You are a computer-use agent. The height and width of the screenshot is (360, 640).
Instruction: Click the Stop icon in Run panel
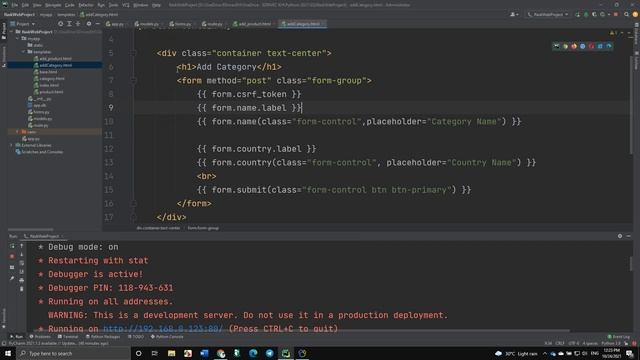[12, 256]
